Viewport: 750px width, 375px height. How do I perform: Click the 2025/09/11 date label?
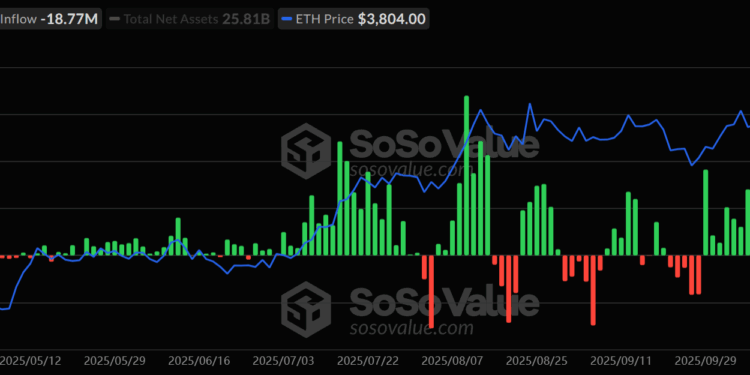[x=621, y=361]
